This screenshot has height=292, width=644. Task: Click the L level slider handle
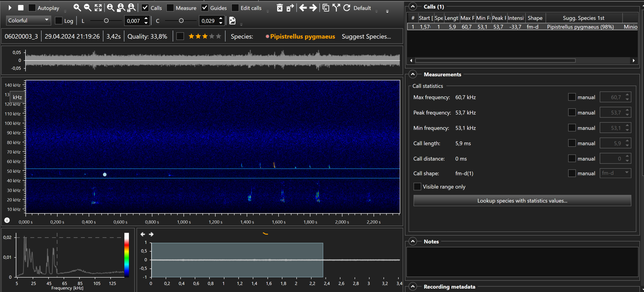click(x=106, y=21)
